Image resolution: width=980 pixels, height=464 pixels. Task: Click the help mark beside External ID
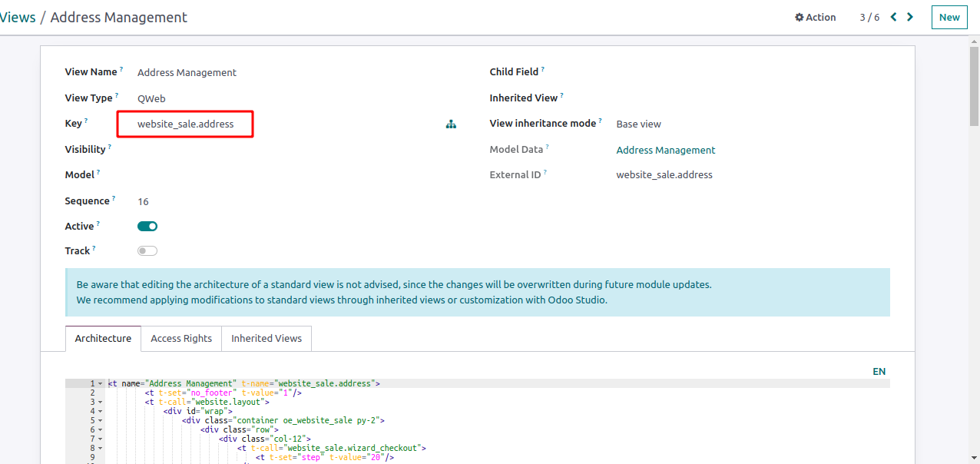[545, 172]
